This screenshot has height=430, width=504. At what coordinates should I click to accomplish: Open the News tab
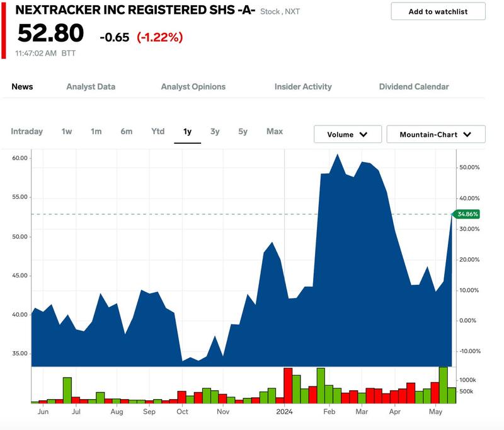pyautogui.click(x=22, y=86)
